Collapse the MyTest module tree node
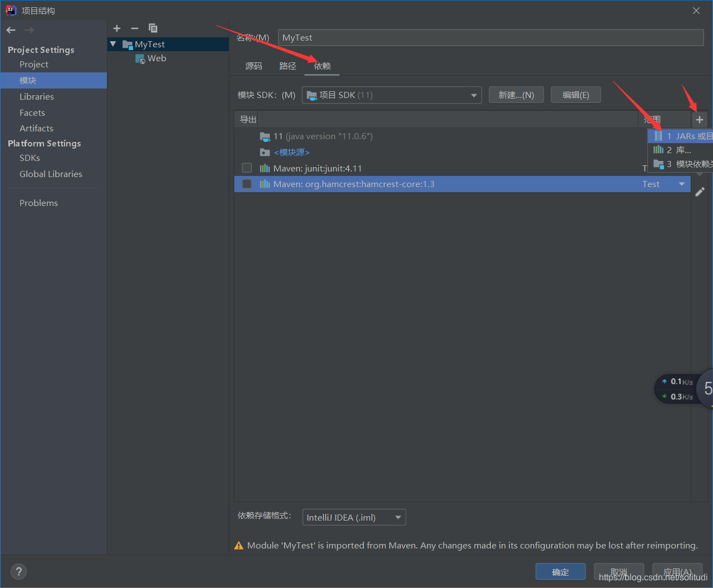The width and height of the screenshot is (713, 588). [114, 44]
